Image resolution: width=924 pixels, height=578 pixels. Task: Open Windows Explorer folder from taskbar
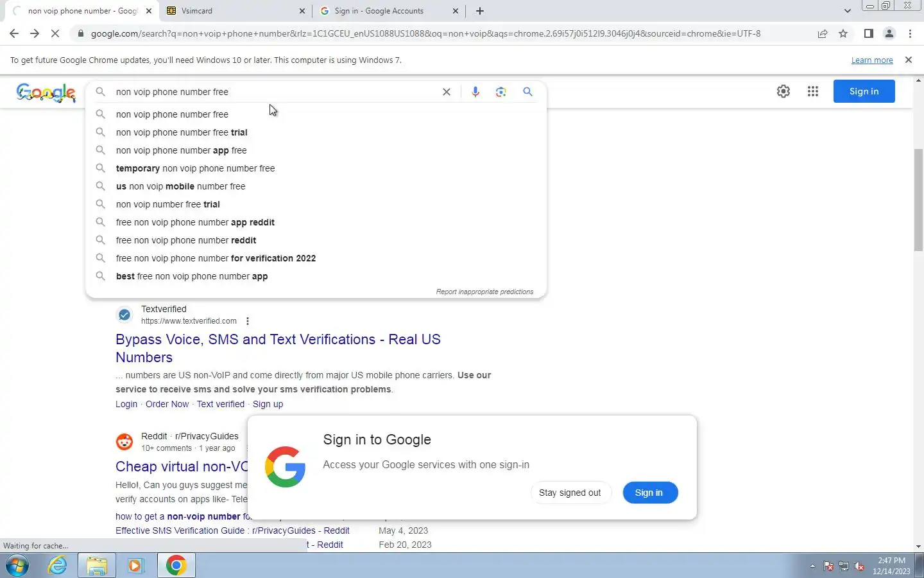click(97, 566)
